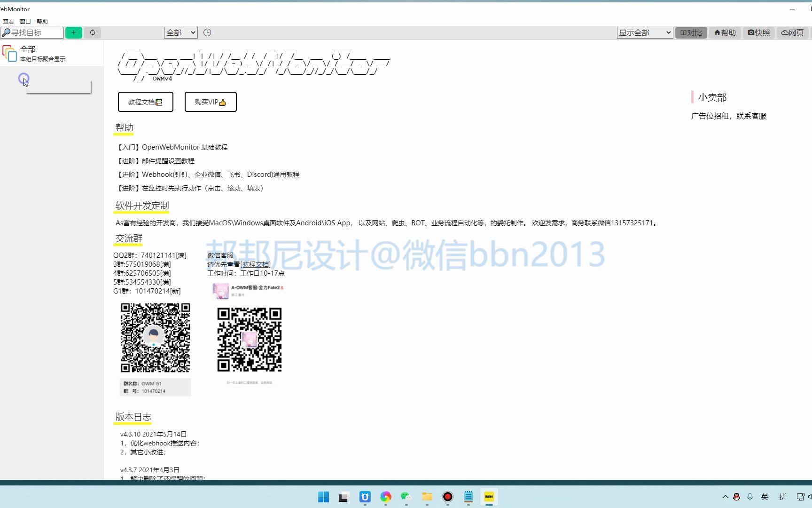Open the 全部 group dropdown

[x=181, y=32]
